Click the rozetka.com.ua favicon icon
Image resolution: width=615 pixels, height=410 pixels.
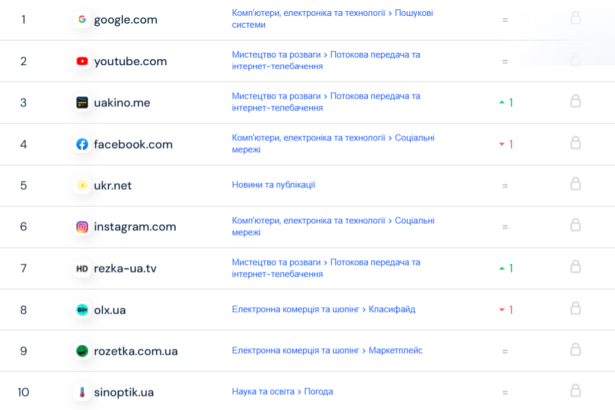(x=82, y=351)
